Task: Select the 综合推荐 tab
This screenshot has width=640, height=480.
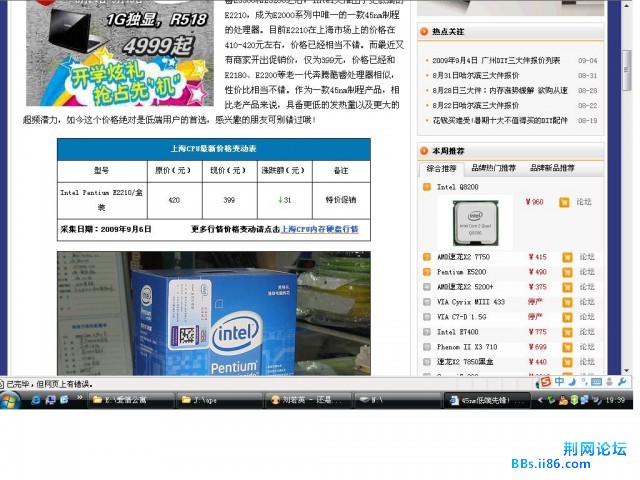Action: [441, 169]
